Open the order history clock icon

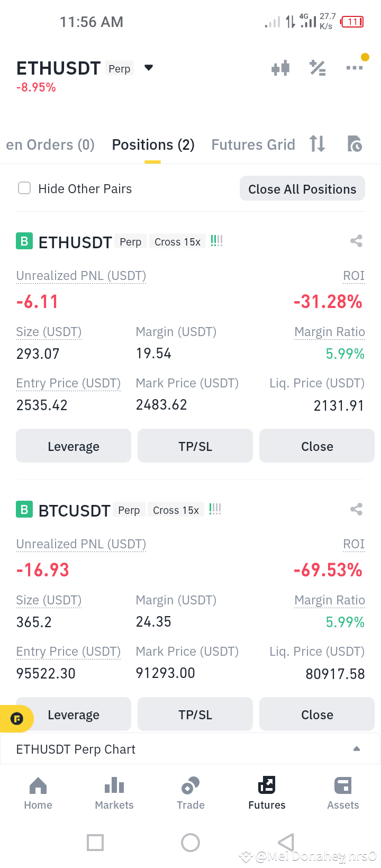[x=355, y=143]
